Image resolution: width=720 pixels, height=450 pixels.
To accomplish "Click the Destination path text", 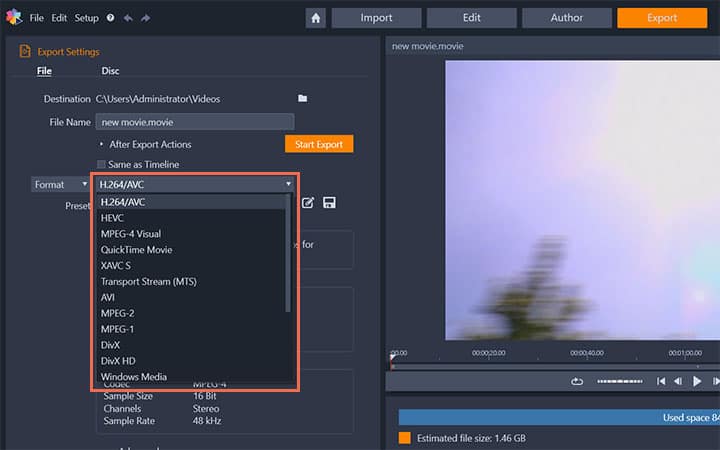I will point(158,99).
